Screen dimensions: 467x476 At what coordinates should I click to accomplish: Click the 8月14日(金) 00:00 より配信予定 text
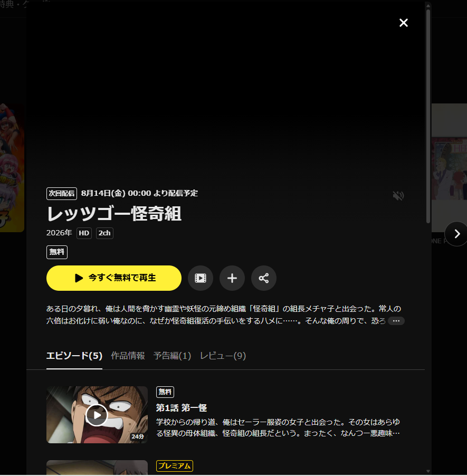click(x=139, y=193)
